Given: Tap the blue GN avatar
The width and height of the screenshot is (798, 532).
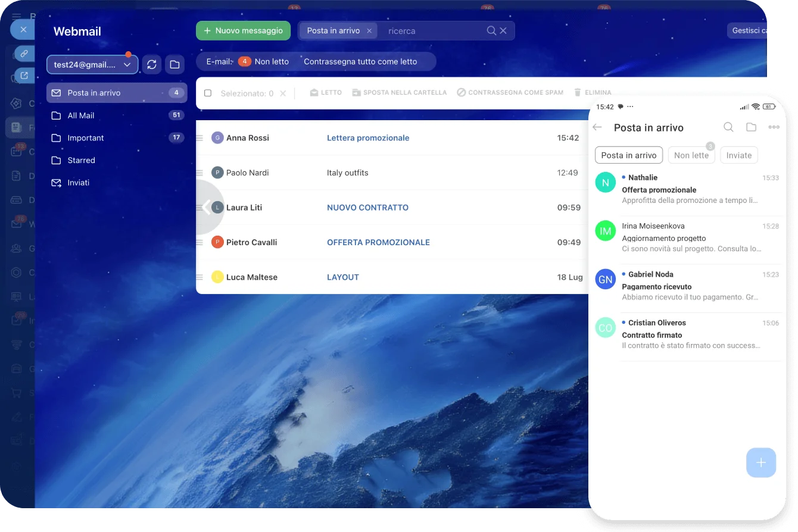Looking at the screenshot, I should (606, 279).
